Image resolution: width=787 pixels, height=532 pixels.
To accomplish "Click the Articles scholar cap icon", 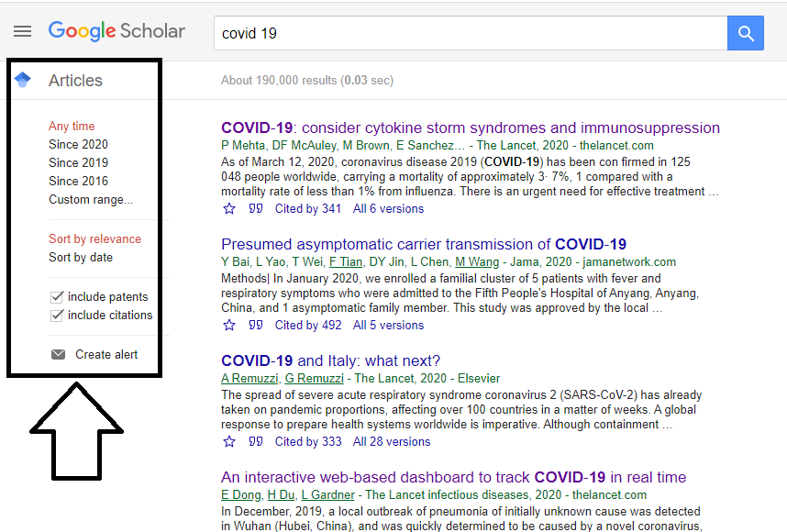I will point(23,80).
